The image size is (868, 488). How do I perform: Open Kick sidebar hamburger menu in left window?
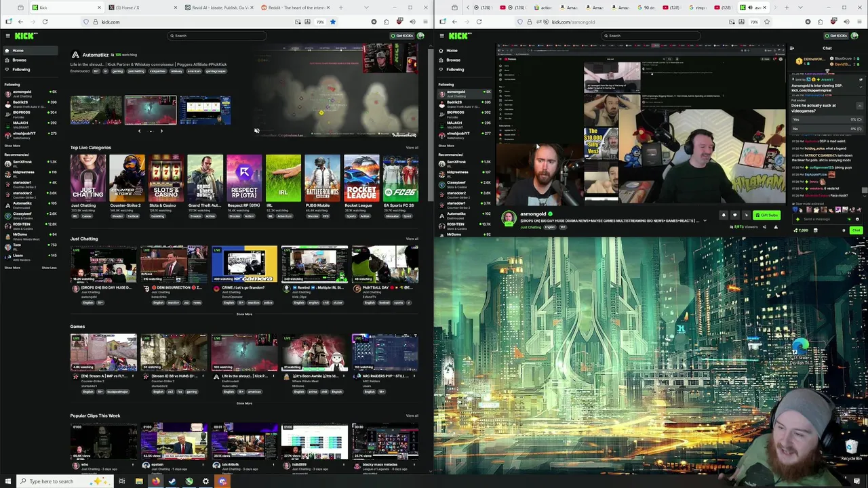[8, 36]
